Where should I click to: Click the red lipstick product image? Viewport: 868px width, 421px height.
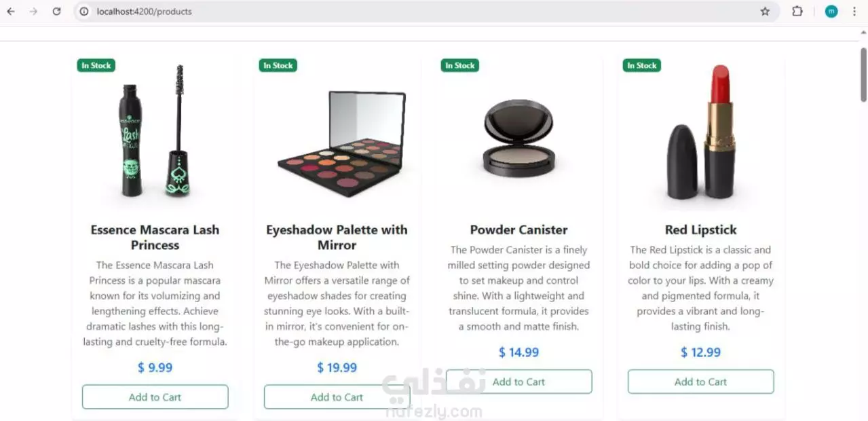click(x=701, y=132)
